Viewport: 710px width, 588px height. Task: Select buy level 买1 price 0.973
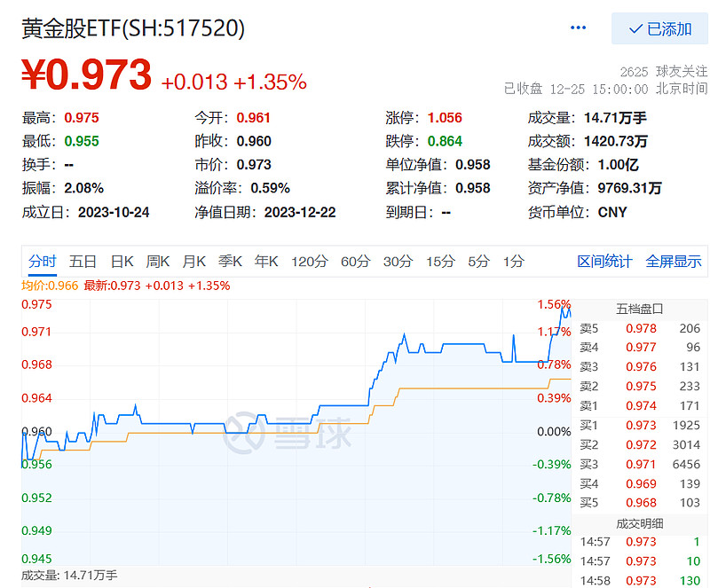(641, 425)
